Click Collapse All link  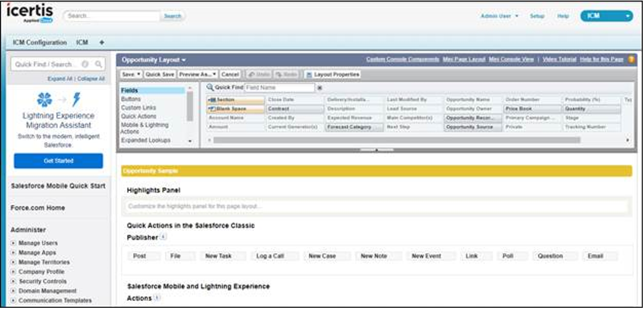(91, 79)
